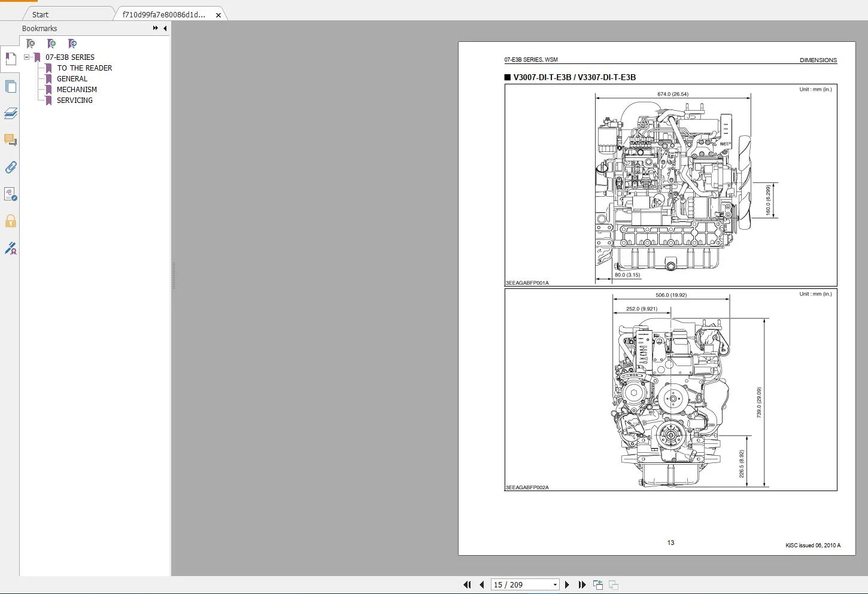Click the add new bookmark icon

pos(51,44)
